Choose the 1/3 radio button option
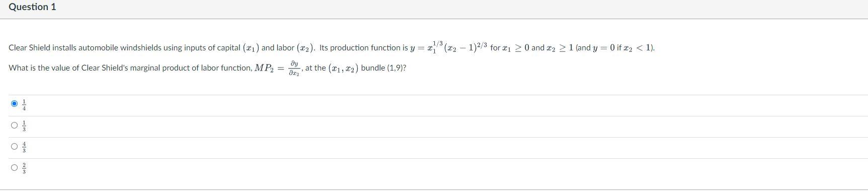This screenshot has height=191, width=868. [x=14, y=125]
